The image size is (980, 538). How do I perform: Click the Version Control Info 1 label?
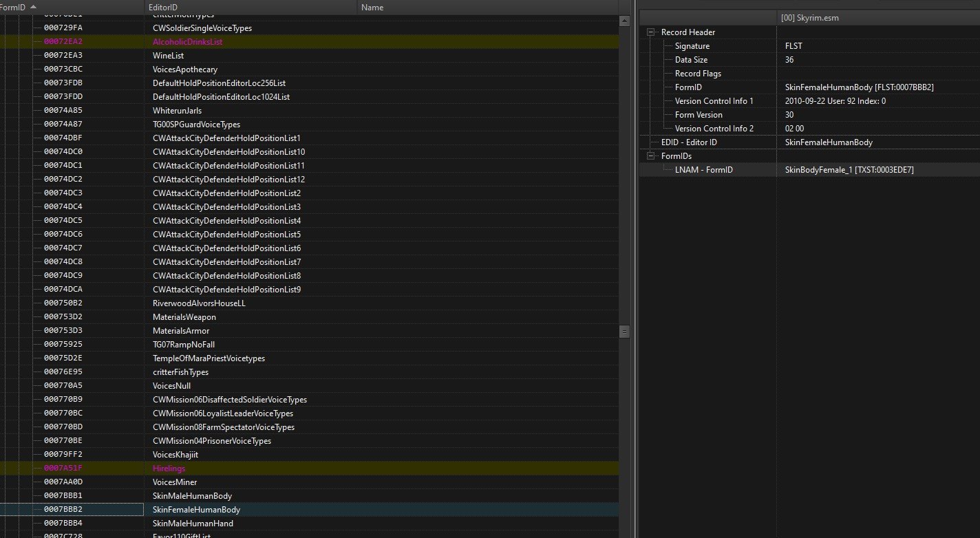[x=714, y=101]
